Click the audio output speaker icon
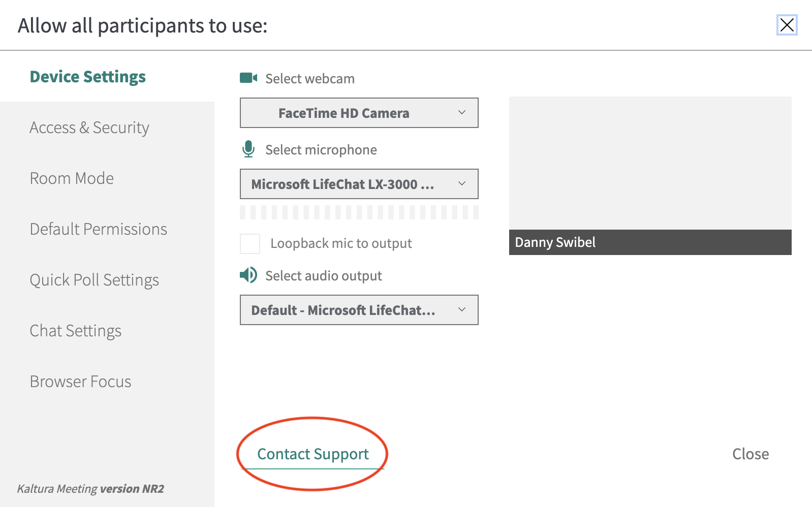The height and width of the screenshot is (507, 812). point(248,275)
